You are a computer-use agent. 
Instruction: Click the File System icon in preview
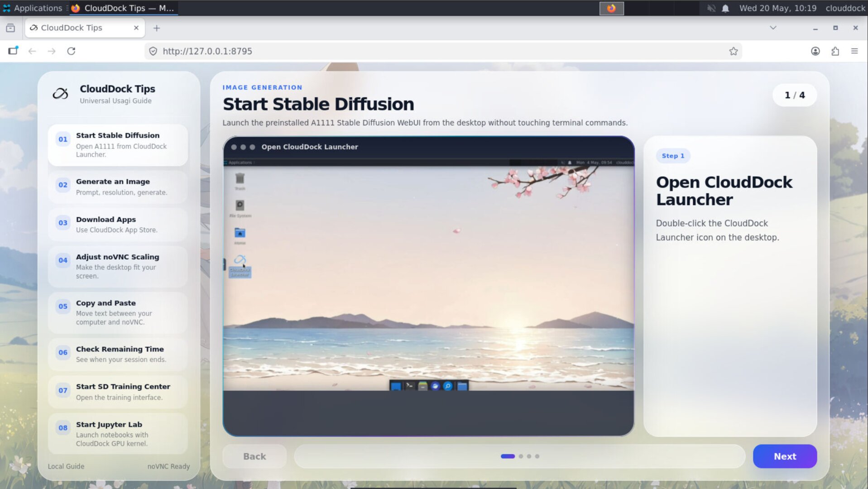240,208
